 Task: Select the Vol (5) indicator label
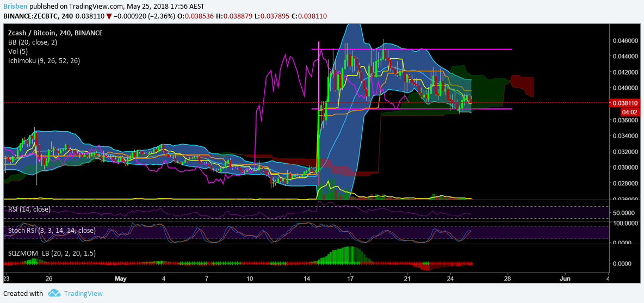click(18, 51)
